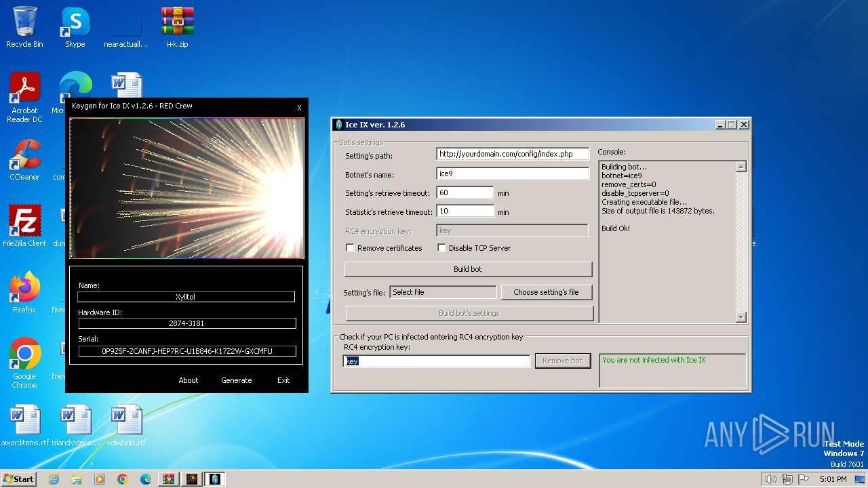The image size is (868, 488).
Task: Click the Select file path box
Action: pos(443,292)
